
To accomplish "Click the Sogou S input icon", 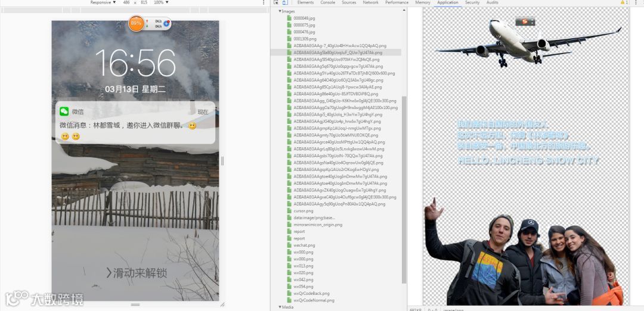I will coord(524,21).
